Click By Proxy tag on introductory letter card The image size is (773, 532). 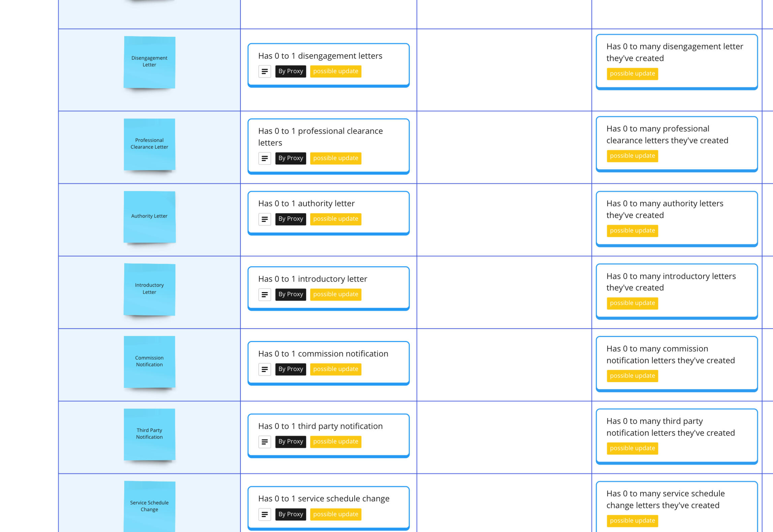290,294
